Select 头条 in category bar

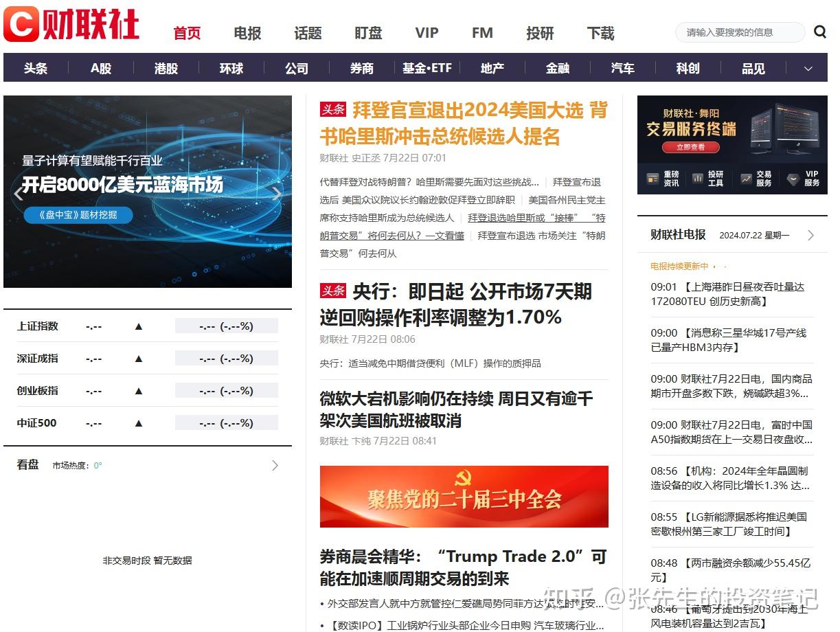[36, 68]
